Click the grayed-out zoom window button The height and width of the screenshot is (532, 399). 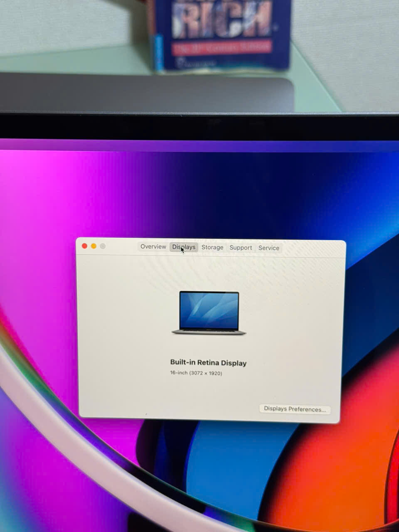point(103,246)
